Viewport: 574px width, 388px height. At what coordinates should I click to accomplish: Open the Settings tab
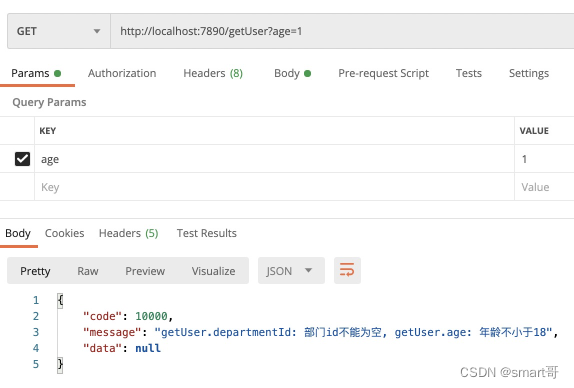pyautogui.click(x=529, y=73)
